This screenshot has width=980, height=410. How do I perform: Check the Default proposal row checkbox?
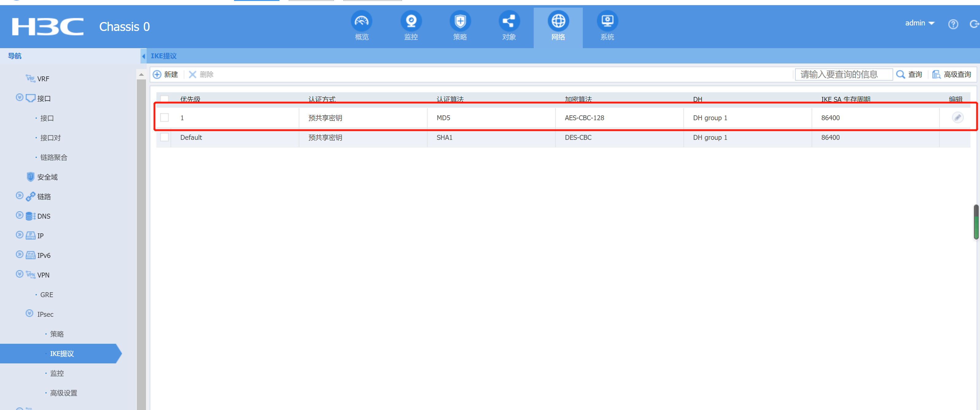pos(164,137)
